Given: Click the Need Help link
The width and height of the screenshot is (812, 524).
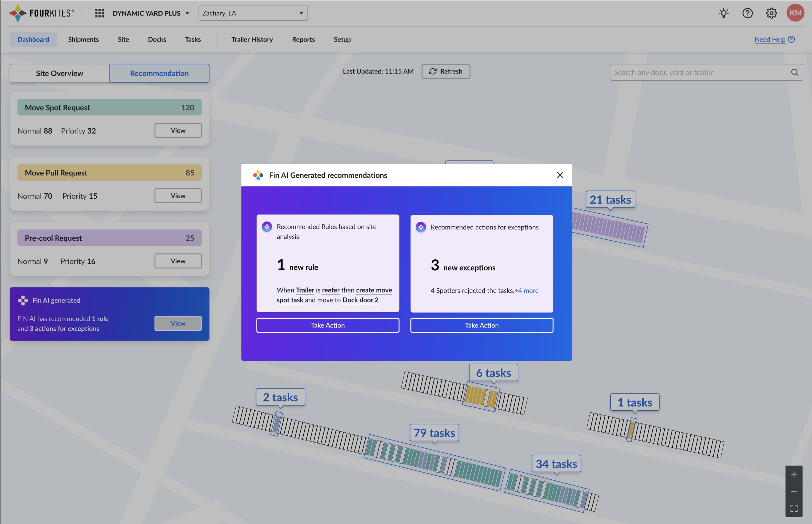Looking at the screenshot, I should (770, 39).
